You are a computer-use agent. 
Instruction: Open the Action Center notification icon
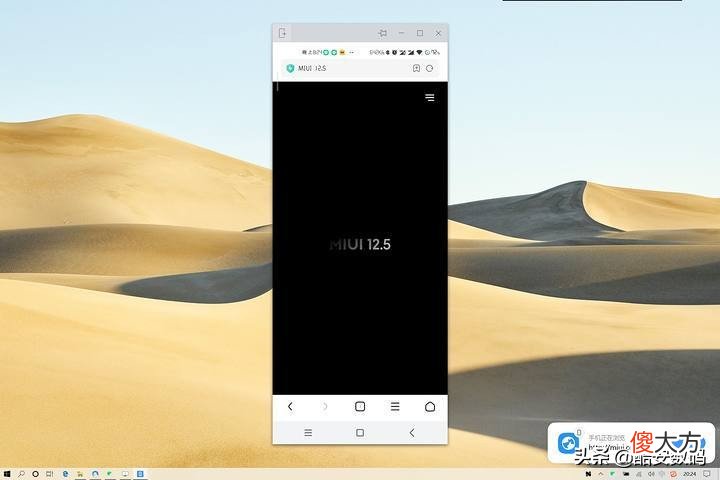tap(707, 474)
